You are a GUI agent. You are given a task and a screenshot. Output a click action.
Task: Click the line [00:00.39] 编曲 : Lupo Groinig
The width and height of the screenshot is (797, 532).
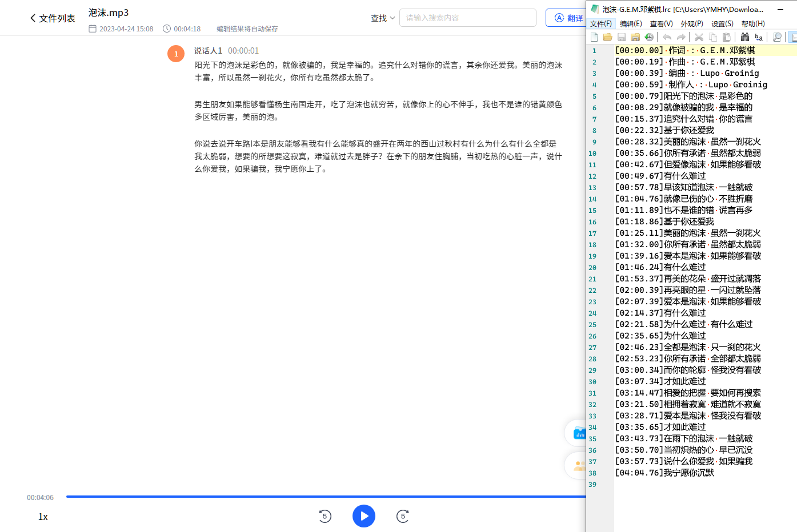[x=687, y=73]
